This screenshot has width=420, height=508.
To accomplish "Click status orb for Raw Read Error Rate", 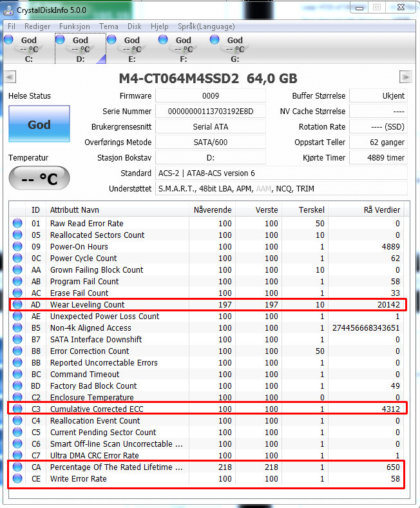I will [17, 223].
